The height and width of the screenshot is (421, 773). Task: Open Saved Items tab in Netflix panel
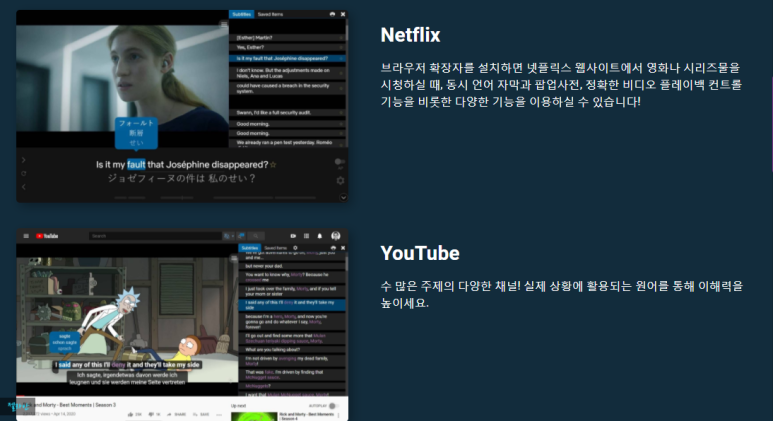270,14
